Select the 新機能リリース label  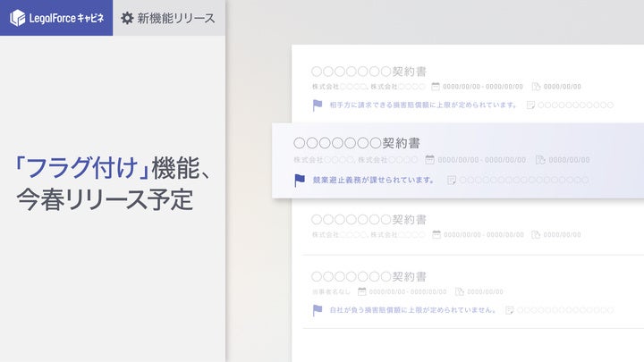pyautogui.click(x=176, y=18)
